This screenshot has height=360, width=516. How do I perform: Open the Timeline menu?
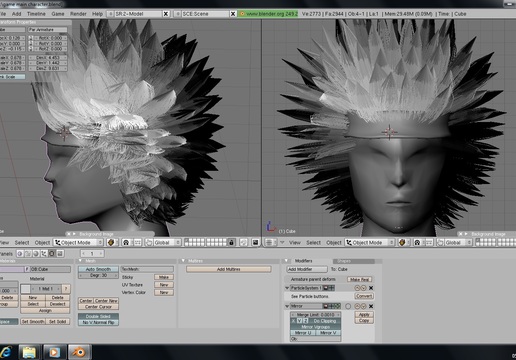(x=36, y=14)
